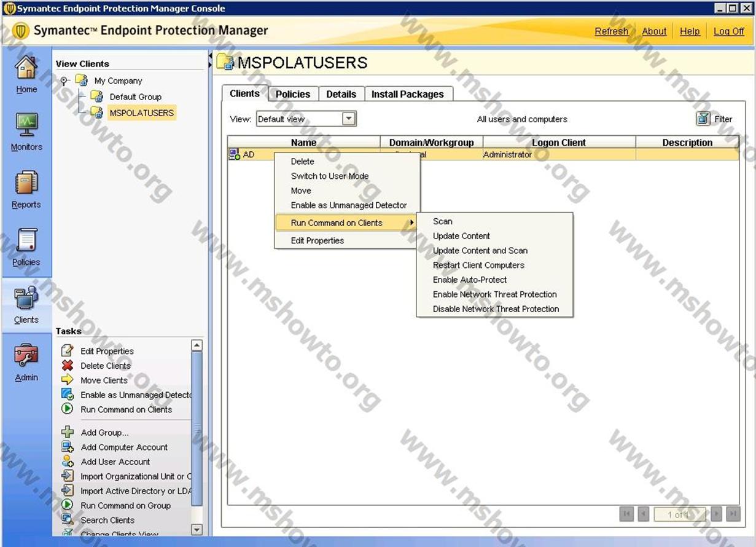The width and height of the screenshot is (756, 547).
Task: Choose Delete from the context menu
Action: [x=347, y=161]
